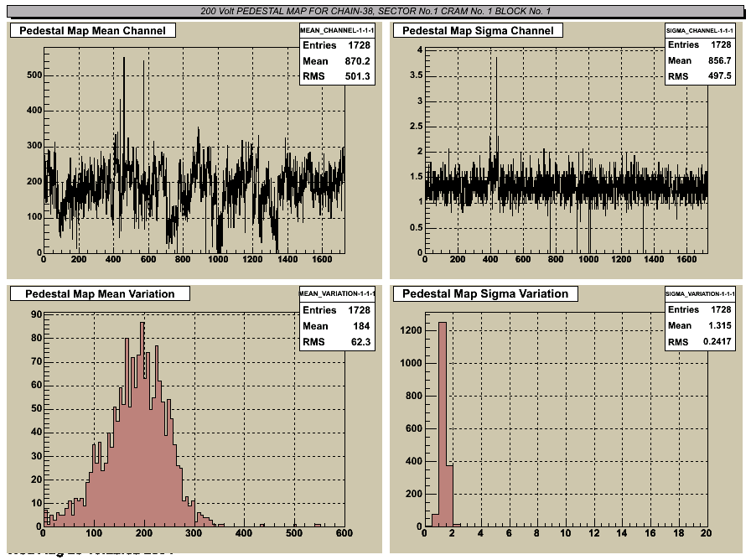Select the 'RMS 62.3' statistics row

point(337,341)
